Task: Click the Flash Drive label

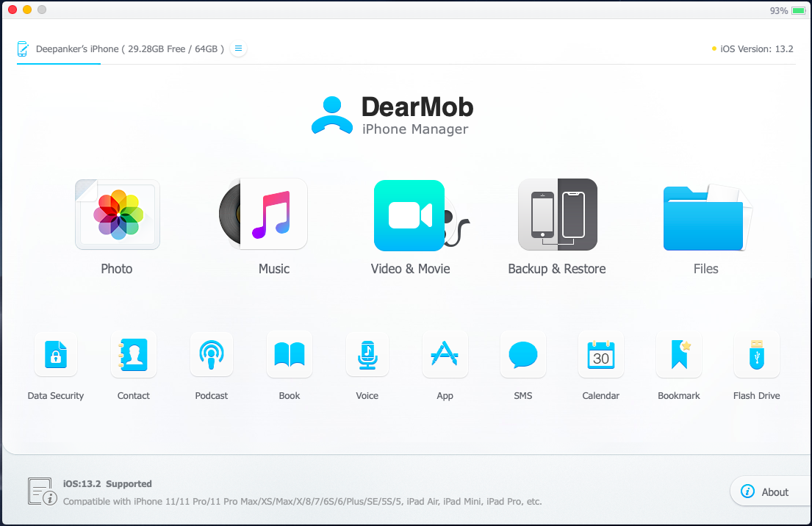Action: point(757,395)
